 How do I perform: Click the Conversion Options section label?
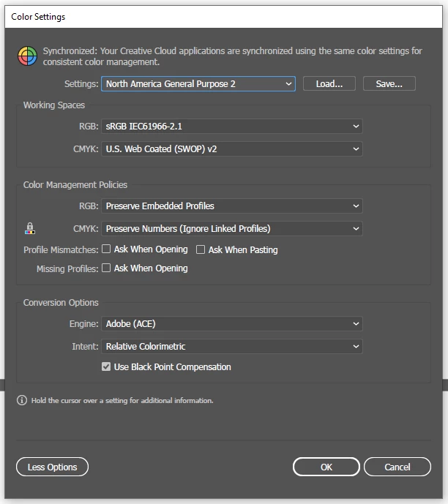(x=61, y=302)
